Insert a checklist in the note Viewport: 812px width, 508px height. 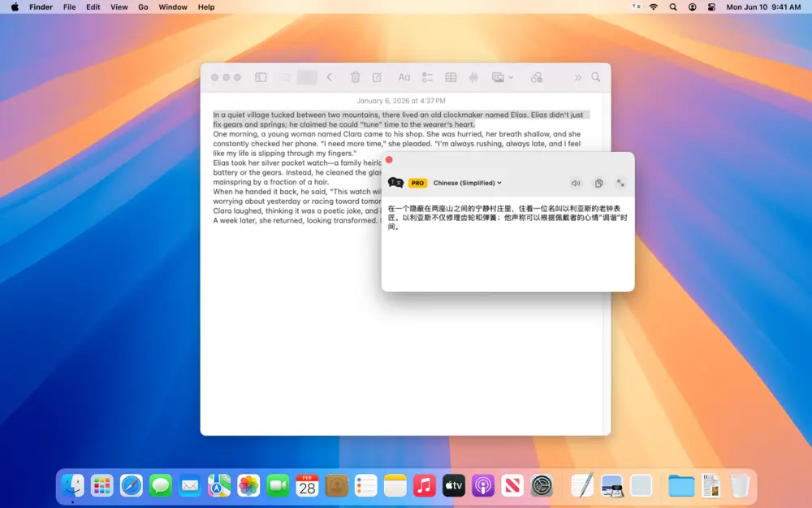pos(428,76)
